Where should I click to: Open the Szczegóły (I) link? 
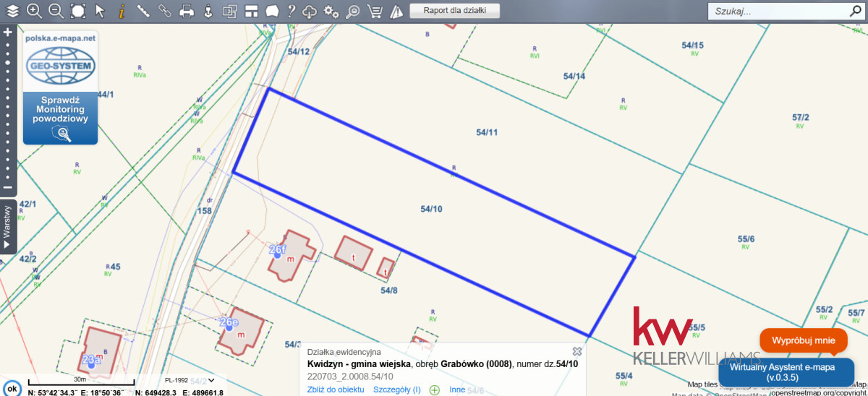[x=396, y=390]
